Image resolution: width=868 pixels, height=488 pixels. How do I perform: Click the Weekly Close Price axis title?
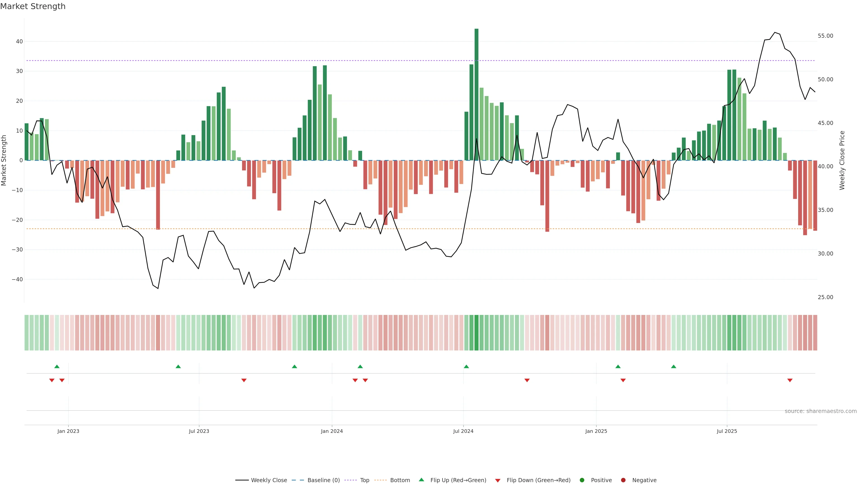842,160
